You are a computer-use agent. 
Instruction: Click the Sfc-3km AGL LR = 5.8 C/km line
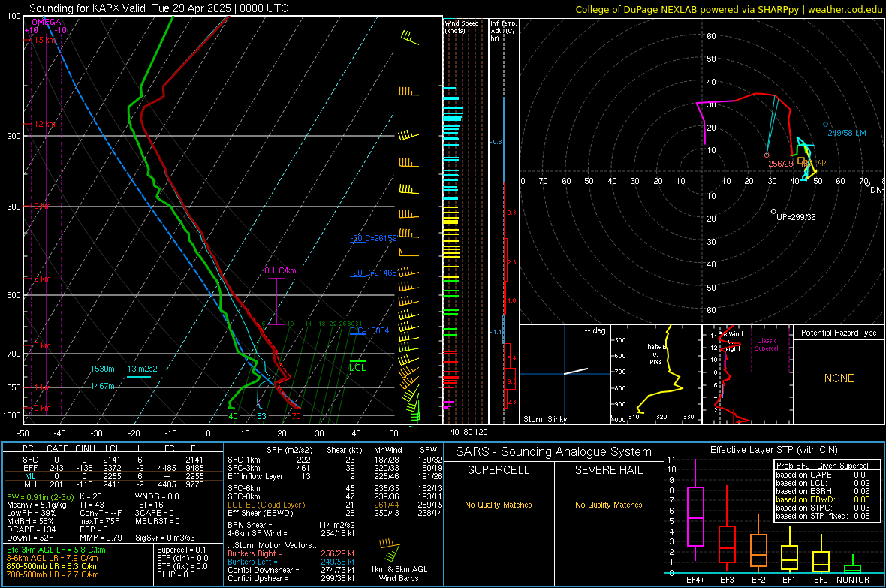coord(56,550)
